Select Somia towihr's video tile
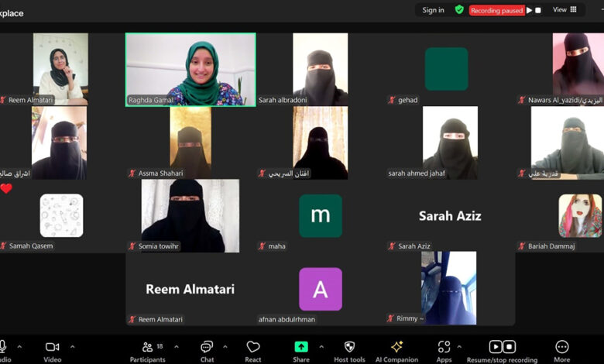Screen dimensions: 604x364 (190, 216)
